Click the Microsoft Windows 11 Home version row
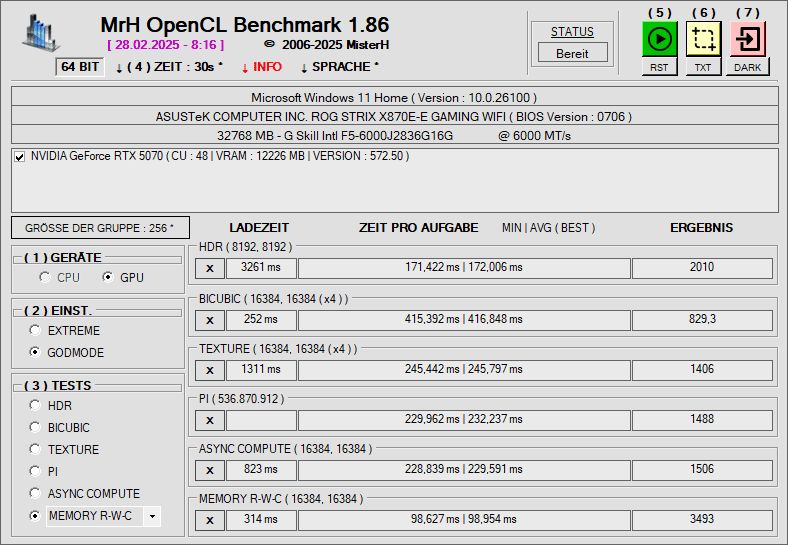Viewport: 788px width, 545px height. [x=395, y=97]
